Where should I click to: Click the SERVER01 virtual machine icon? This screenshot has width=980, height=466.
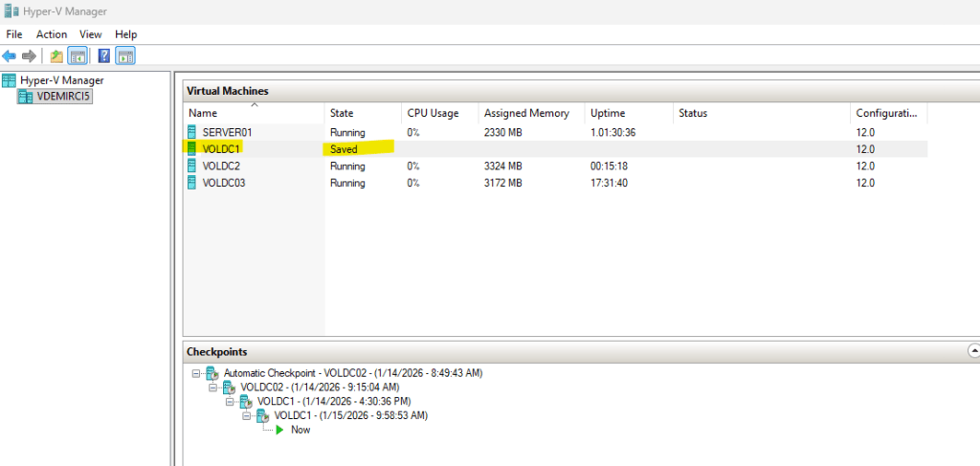click(192, 132)
